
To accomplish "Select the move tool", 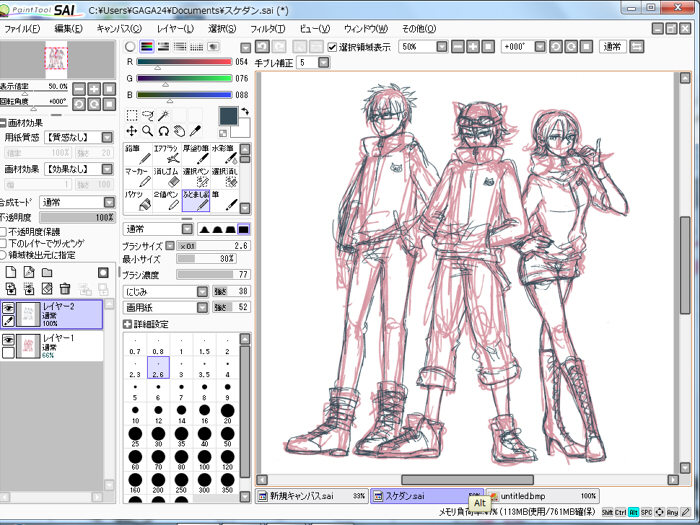I will click(132, 131).
